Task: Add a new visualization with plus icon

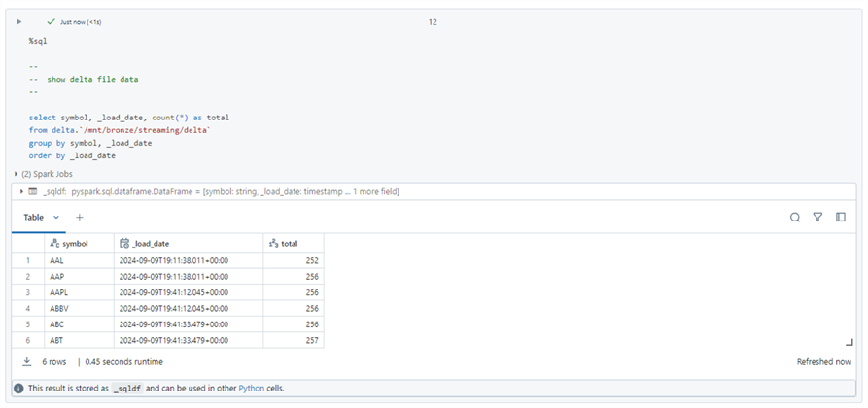Action: 80,218
